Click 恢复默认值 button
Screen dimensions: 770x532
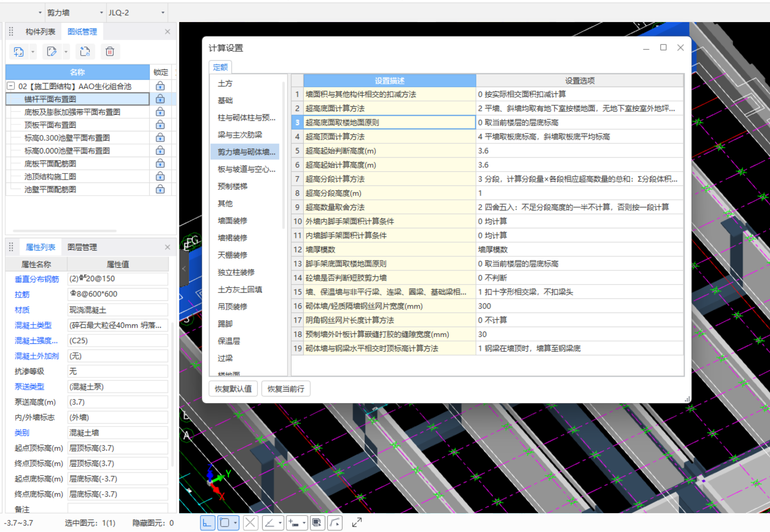(x=233, y=389)
